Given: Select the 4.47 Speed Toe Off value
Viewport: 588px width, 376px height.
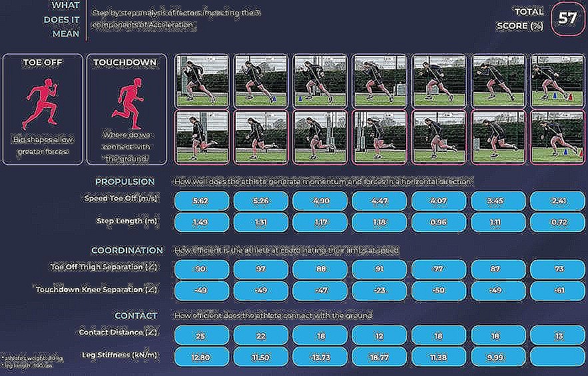Looking at the screenshot, I should coord(379,201).
